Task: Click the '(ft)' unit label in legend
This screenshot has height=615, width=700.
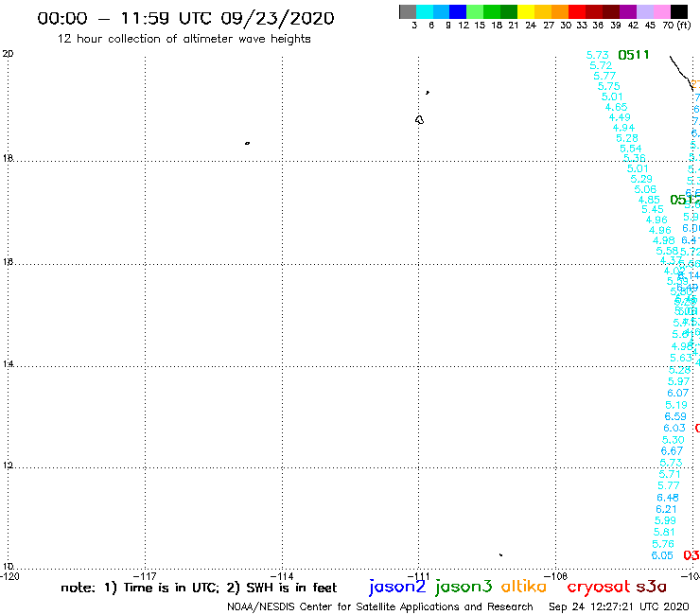Action: click(684, 25)
